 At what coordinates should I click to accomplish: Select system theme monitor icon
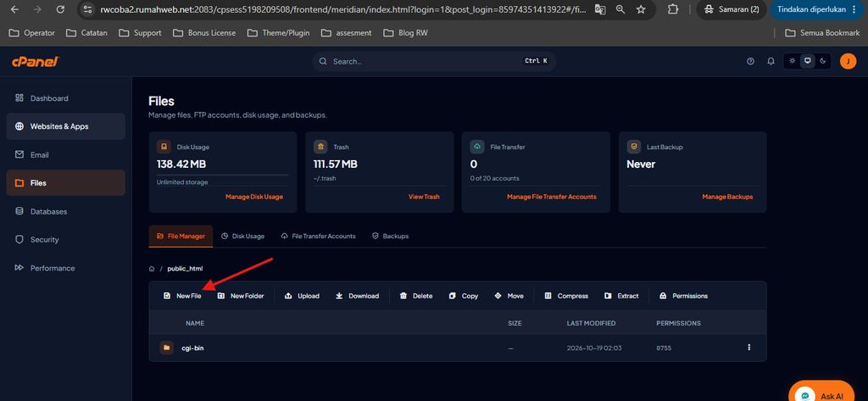[808, 61]
